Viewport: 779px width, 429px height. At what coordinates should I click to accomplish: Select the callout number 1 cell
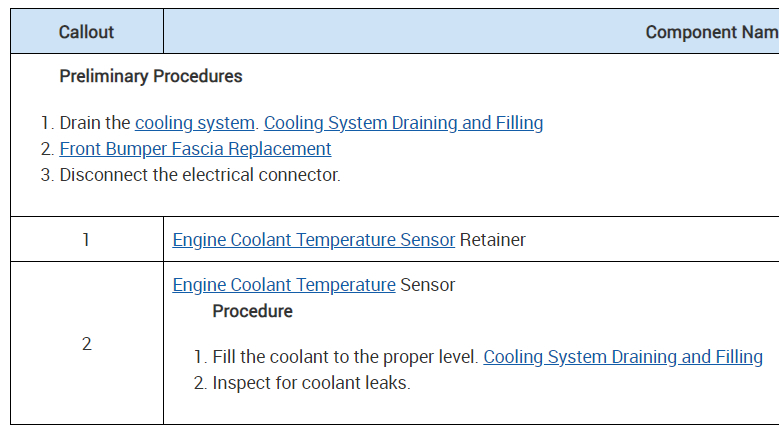tap(86, 240)
